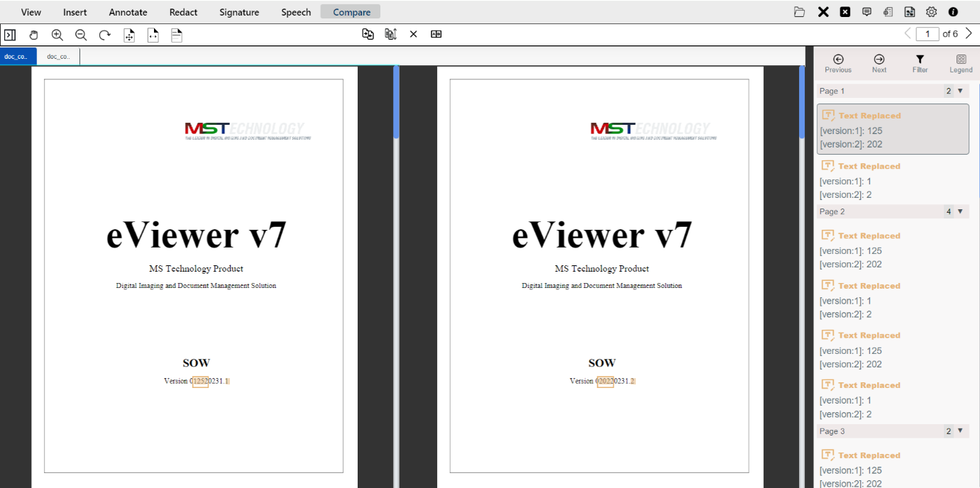
Task: Select the Text Replaced entry under Page 3
Action: tap(893, 469)
